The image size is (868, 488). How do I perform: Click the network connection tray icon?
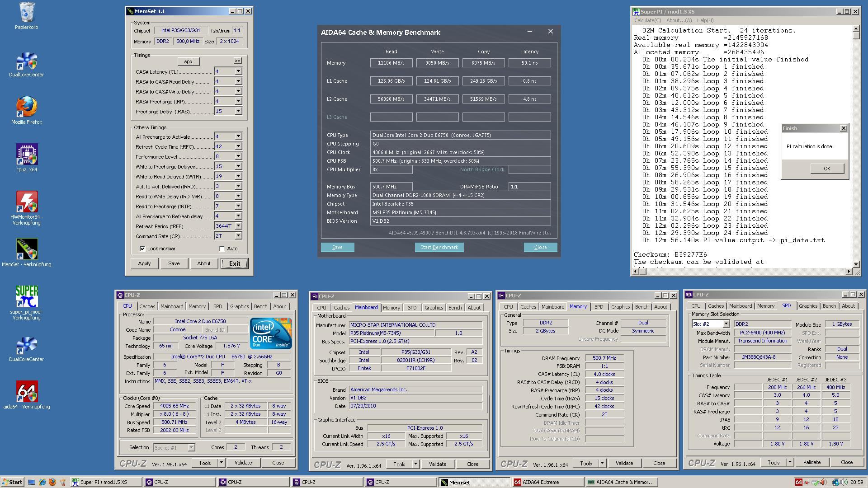(836, 482)
